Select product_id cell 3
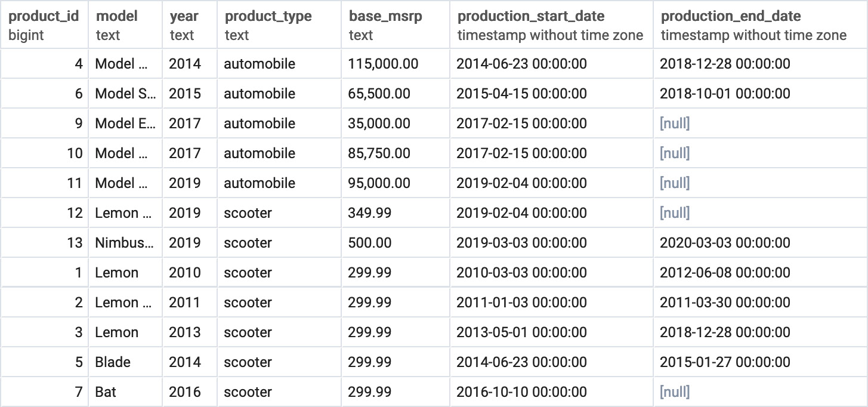The image size is (868, 407). [x=44, y=332]
